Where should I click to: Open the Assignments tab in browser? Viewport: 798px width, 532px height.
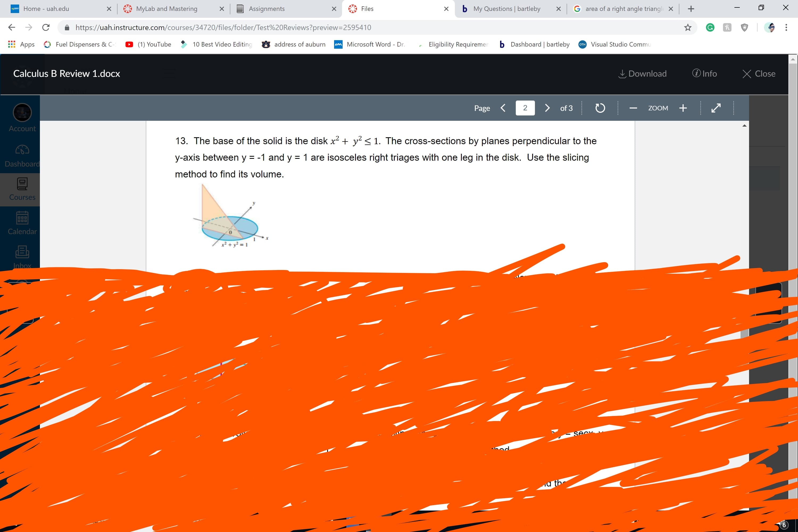click(266, 8)
